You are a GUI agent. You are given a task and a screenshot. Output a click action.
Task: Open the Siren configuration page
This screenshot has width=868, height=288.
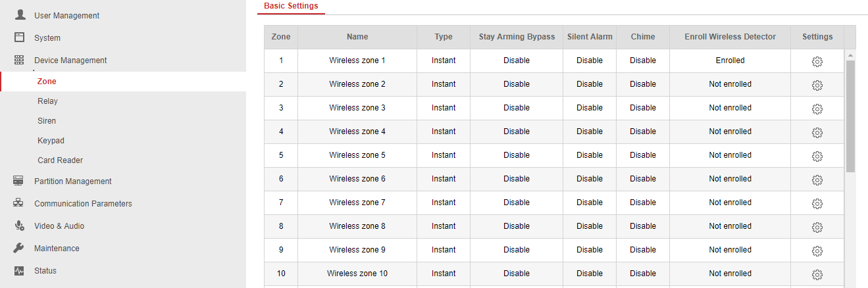[x=47, y=121]
